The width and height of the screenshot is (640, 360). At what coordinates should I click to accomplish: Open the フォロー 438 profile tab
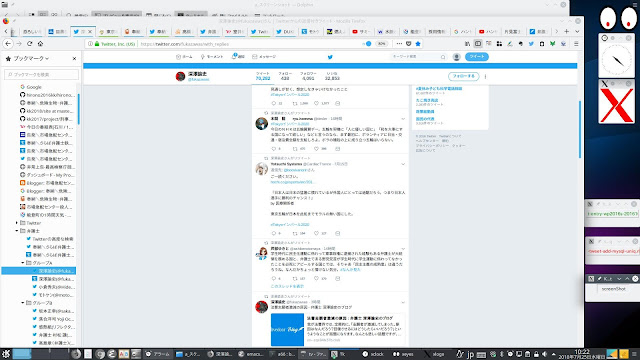[285, 76]
